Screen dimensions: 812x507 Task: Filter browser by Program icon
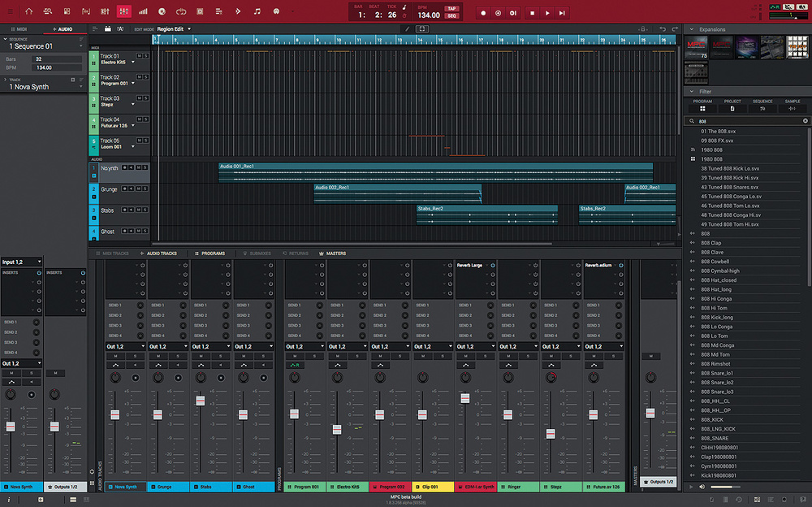point(702,109)
